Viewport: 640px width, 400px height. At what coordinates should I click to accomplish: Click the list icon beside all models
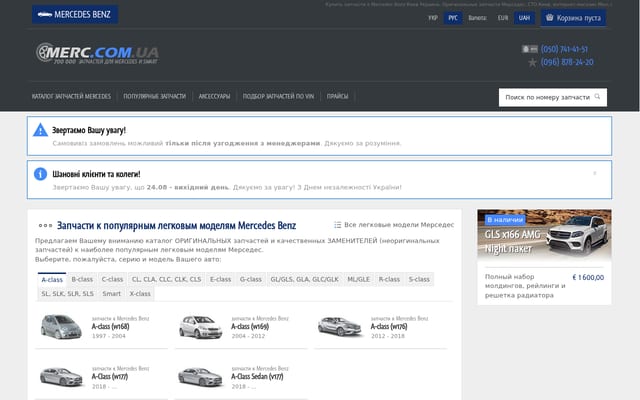pos(338,224)
